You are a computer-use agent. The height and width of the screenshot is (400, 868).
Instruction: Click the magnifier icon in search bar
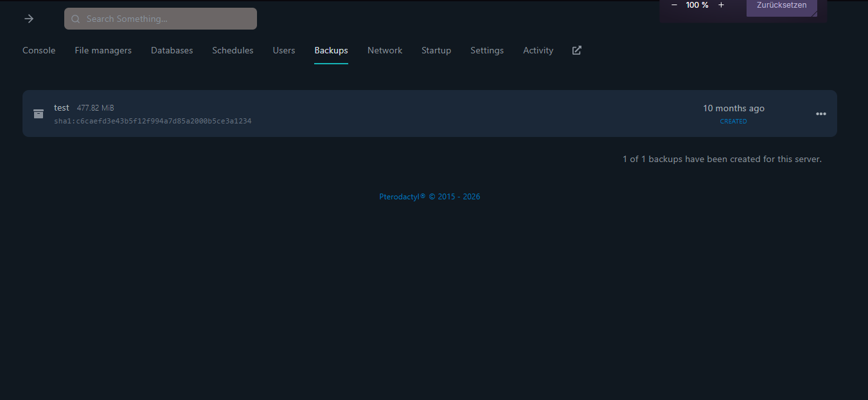[76, 19]
